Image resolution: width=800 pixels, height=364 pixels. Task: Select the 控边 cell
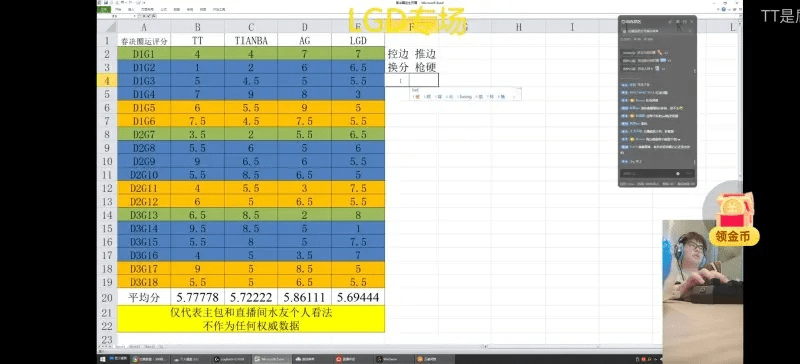[398, 54]
